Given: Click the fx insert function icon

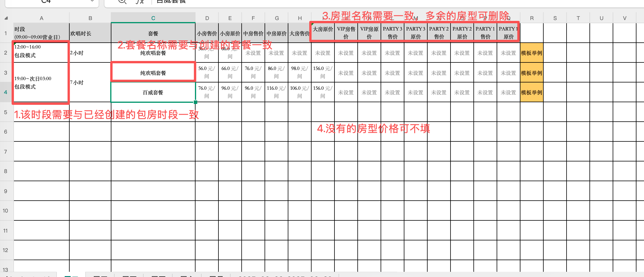Looking at the screenshot, I should coord(140,1).
